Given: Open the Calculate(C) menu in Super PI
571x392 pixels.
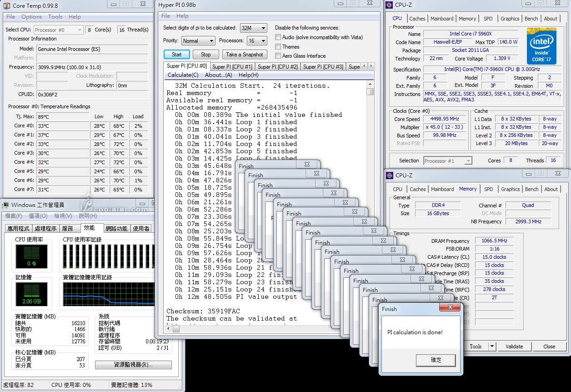Looking at the screenshot, I should pyautogui.click(x=183, y=75).
